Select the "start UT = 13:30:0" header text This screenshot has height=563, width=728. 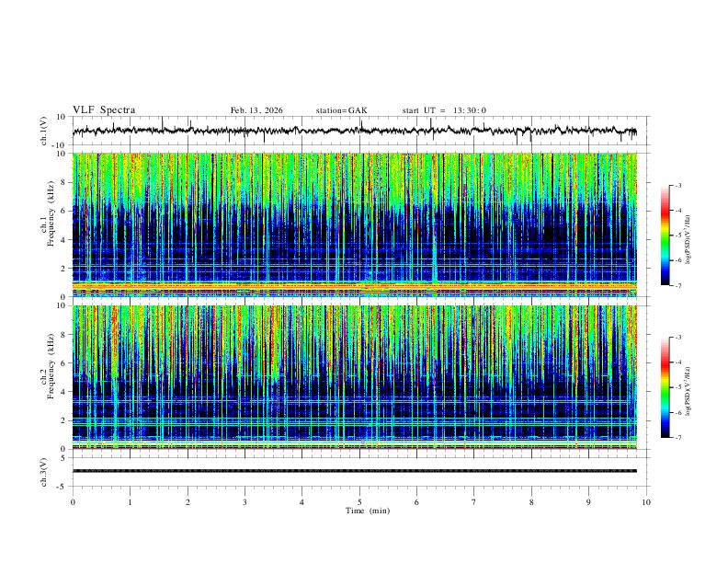pos(444,110)
